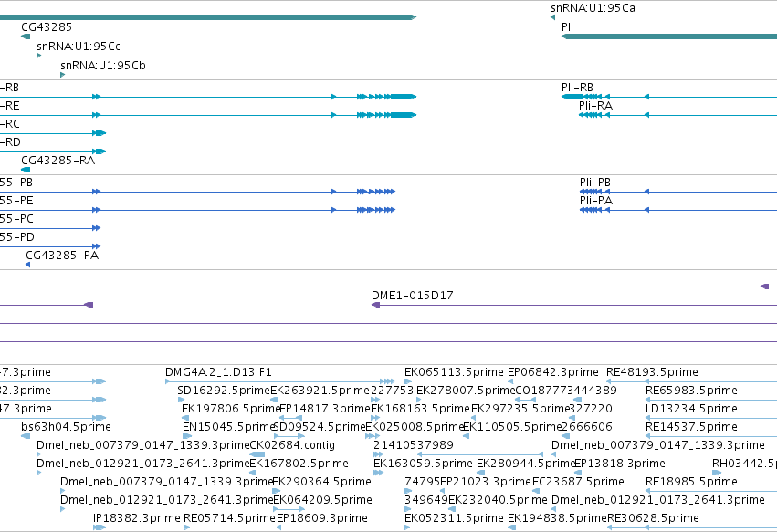This screenshot has height=532, width=777.
Task: Click EST EK290364.5prime
Action: click(322, 482)
